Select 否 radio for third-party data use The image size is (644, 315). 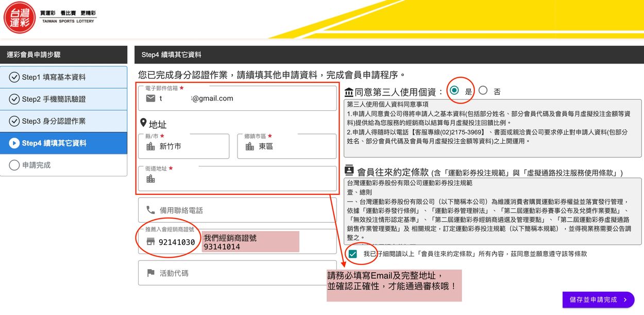483,91
